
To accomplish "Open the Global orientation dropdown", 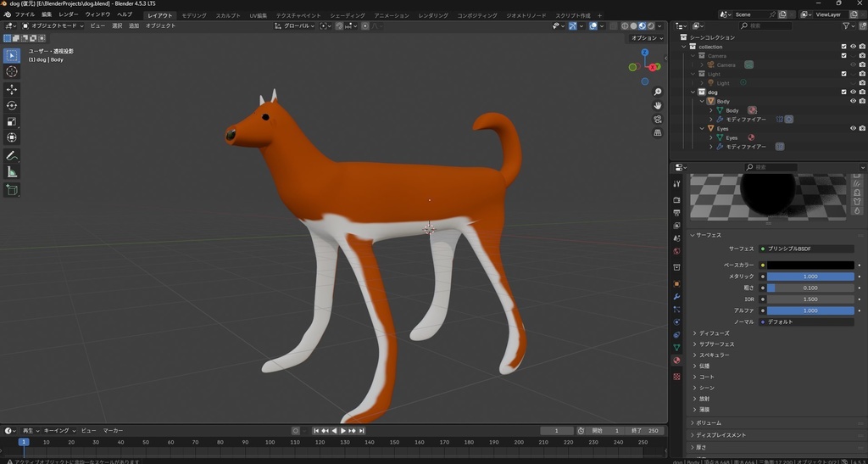I will pos(295,26).
